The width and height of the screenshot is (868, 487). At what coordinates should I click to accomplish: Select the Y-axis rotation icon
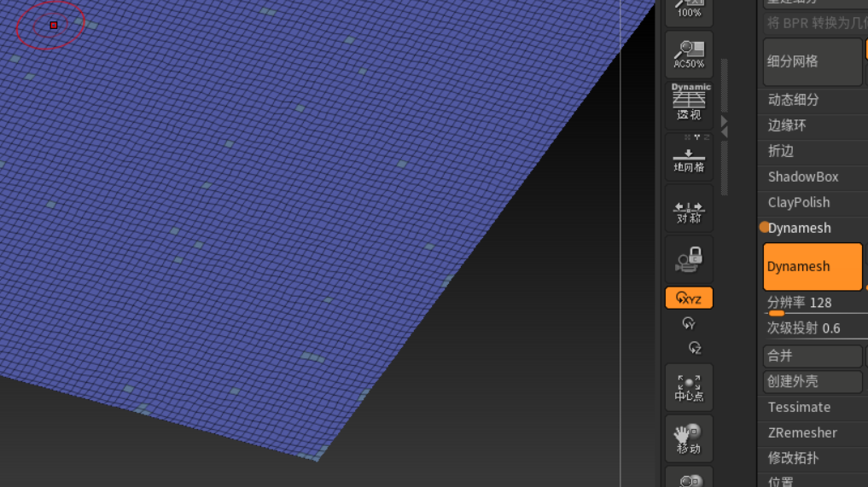click(x=689, y=323)
